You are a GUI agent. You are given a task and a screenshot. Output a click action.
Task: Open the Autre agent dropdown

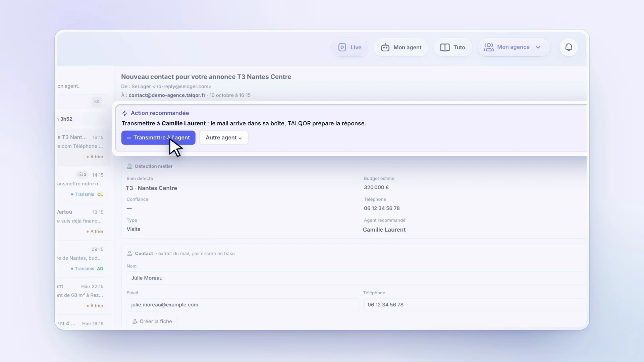point(224,138)
